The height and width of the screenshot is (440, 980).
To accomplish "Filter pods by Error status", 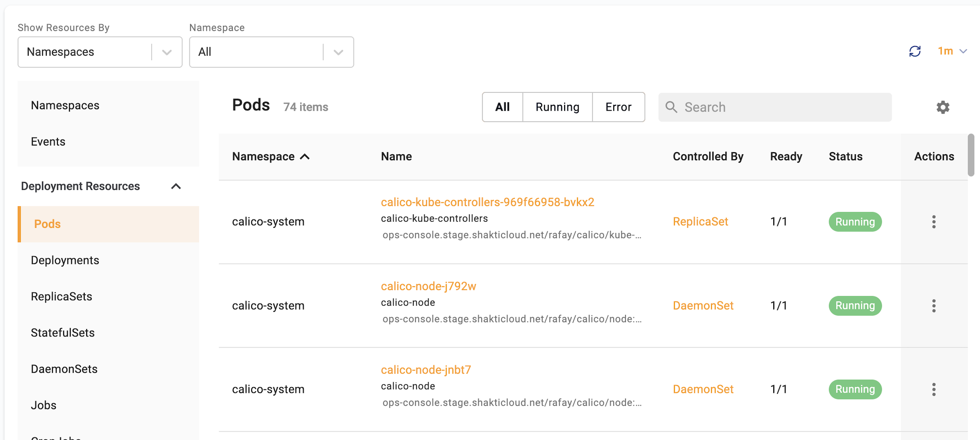I will pos(618,107).
